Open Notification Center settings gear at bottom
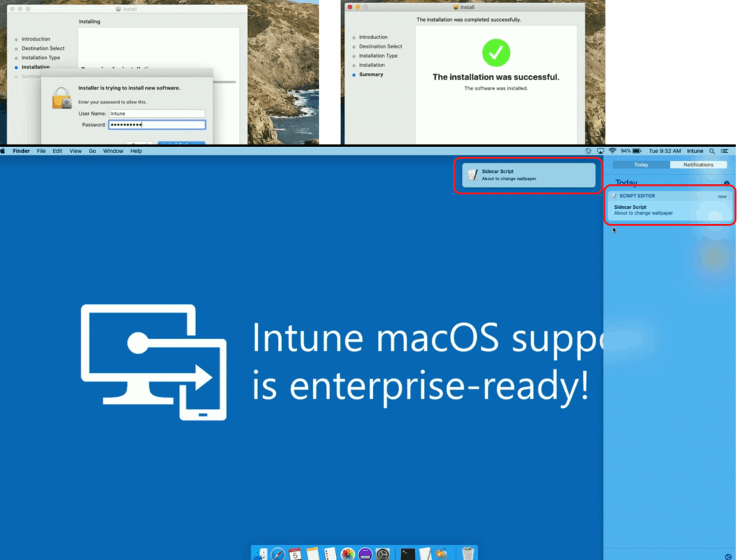The height and width of the screenshot is (560, 740). (728, 556)
